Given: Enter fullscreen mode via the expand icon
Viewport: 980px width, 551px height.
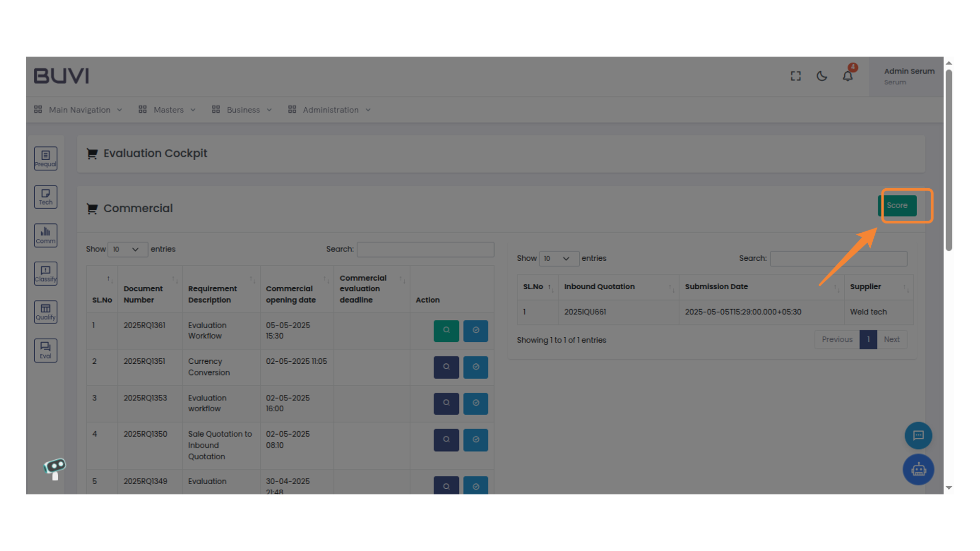Looking at the screenshot, I should point(795,76).
